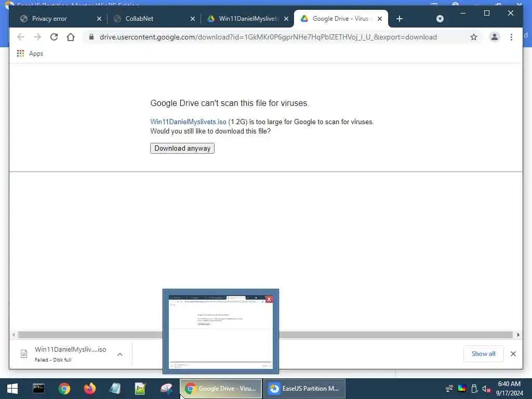Dismiss the downloads bar
Screen dimensions: 532x399
tap(513, 354)
